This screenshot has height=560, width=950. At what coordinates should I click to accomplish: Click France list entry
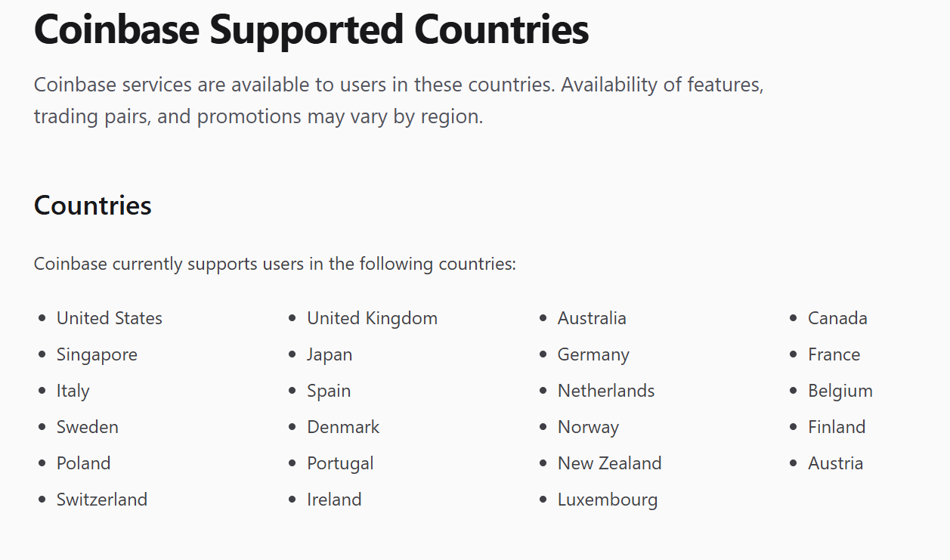[x=834, y=354]
